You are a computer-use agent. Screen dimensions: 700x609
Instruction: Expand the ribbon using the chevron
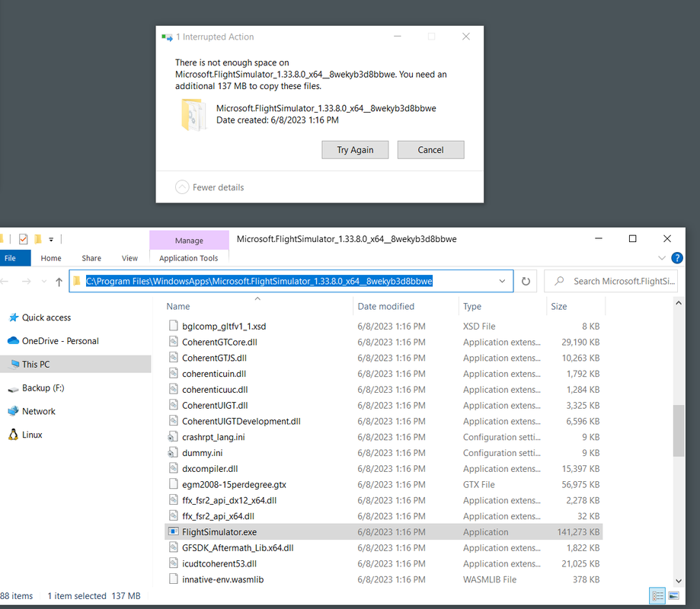pos(662,258)
